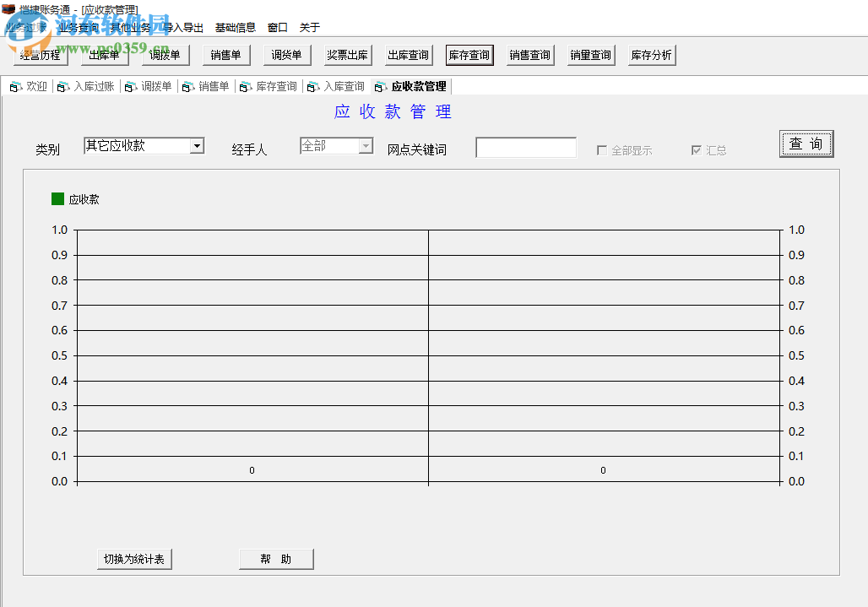Click the left chart bar value 0
Screen dimensions: 868x607
pyautogui.click(x=252, y=470)
